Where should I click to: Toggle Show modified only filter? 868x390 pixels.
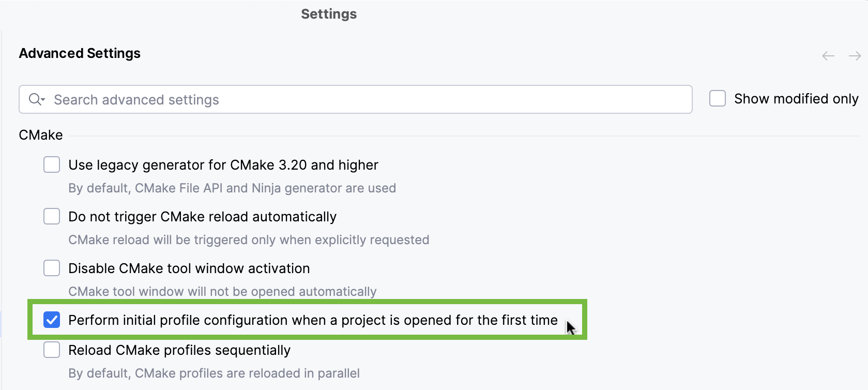(718, 98)
